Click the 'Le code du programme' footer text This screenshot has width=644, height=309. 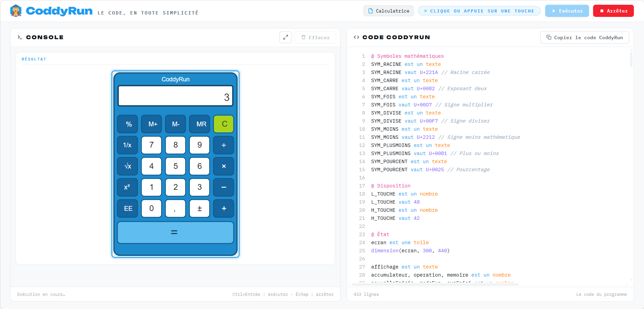coord(601,294)
